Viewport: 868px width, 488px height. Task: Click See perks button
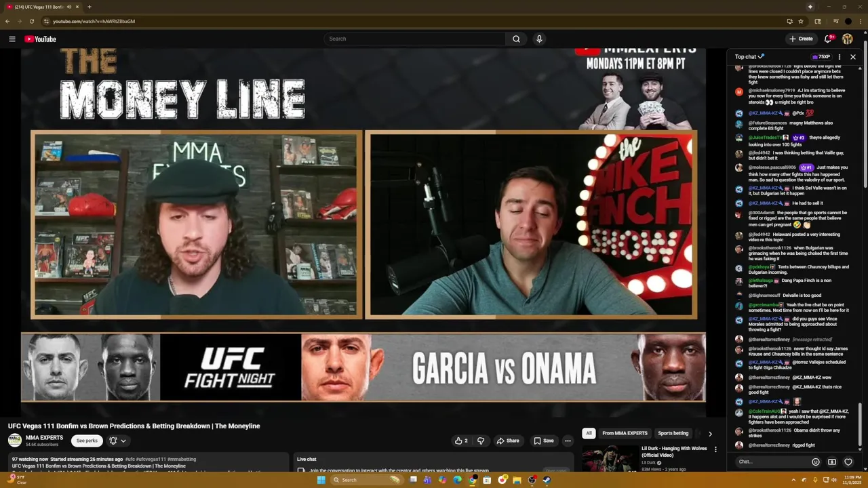[87, 441]
